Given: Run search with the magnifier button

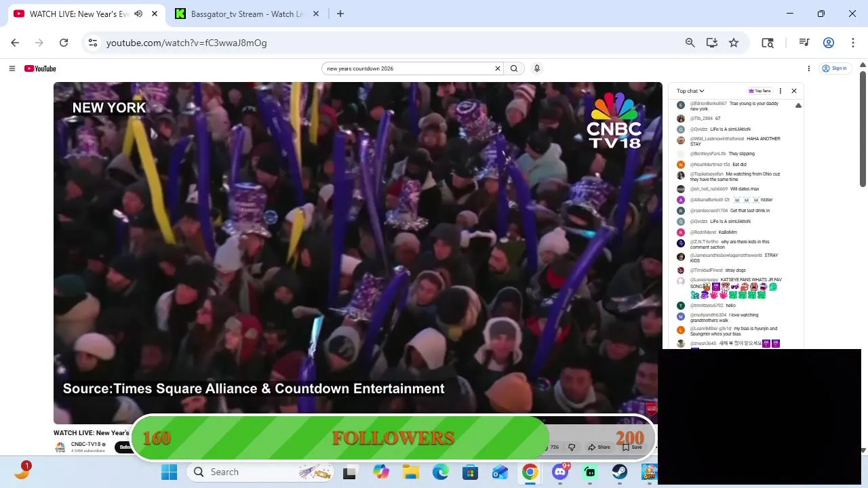Looking at the screenshot, I should 514,68.
